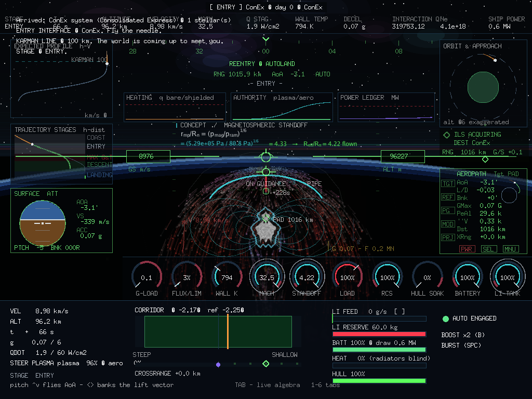Click the GS m/s 8976 readout box
This screenshot has width=532, height=399.
pos(148,156)
